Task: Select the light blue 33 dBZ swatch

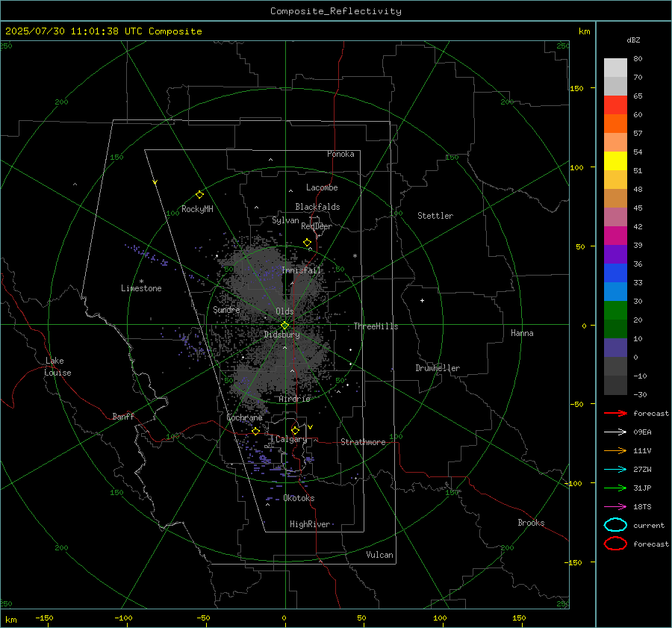Action: click(615, 291)
